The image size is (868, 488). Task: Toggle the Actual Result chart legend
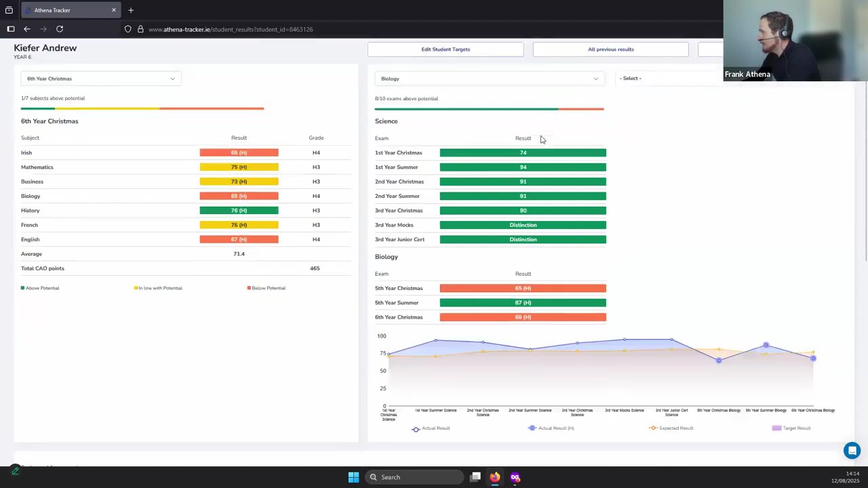tap(431, 428)
